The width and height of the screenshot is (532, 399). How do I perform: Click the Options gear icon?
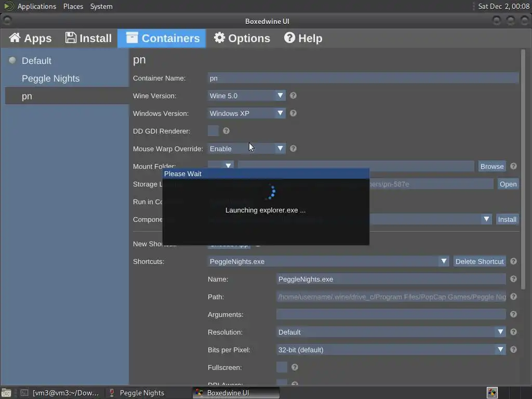pos(220,37)
